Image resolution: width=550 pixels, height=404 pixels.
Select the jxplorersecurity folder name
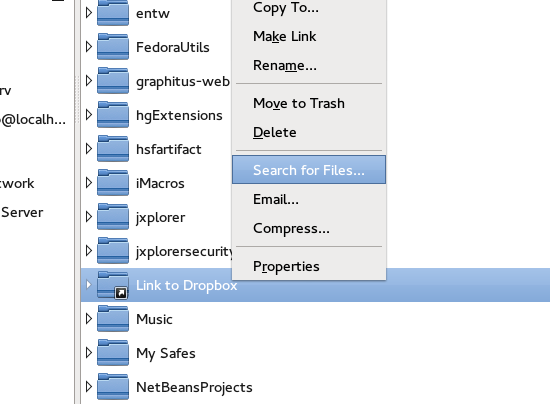coord(184,252)
